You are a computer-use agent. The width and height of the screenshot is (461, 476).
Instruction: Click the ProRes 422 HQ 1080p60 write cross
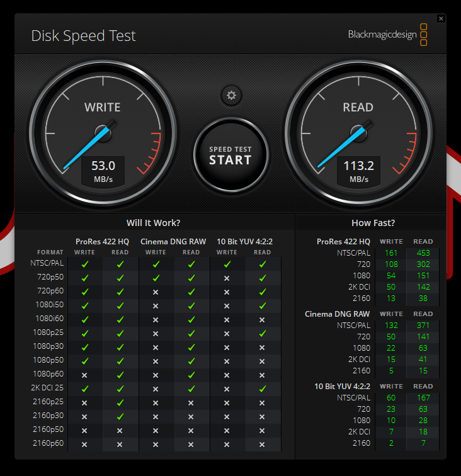coord(84,375)
